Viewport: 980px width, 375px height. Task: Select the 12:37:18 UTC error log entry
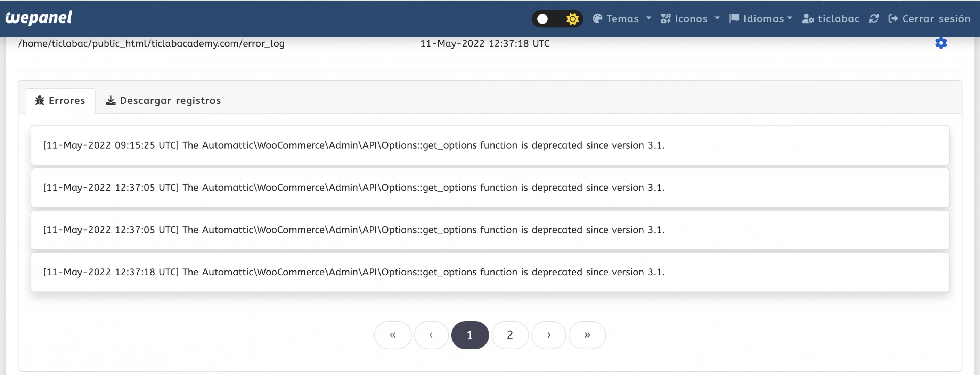pyautogui.click(x=490, y=272)
